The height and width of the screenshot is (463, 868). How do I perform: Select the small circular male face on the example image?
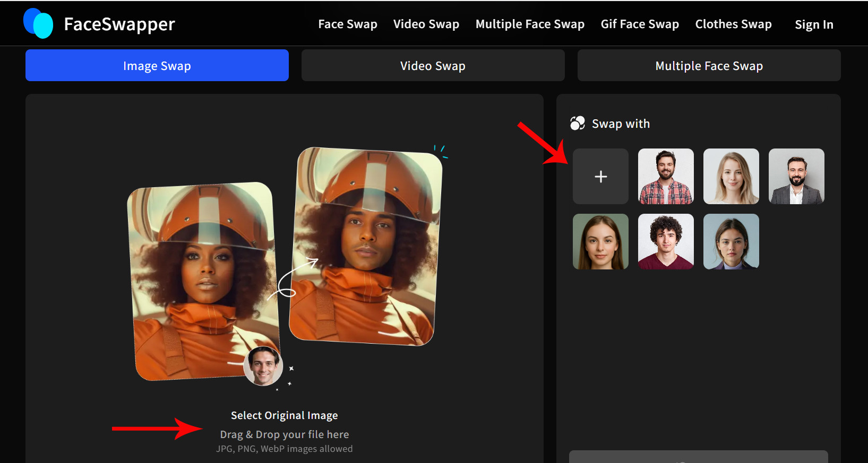click(263, 366)
